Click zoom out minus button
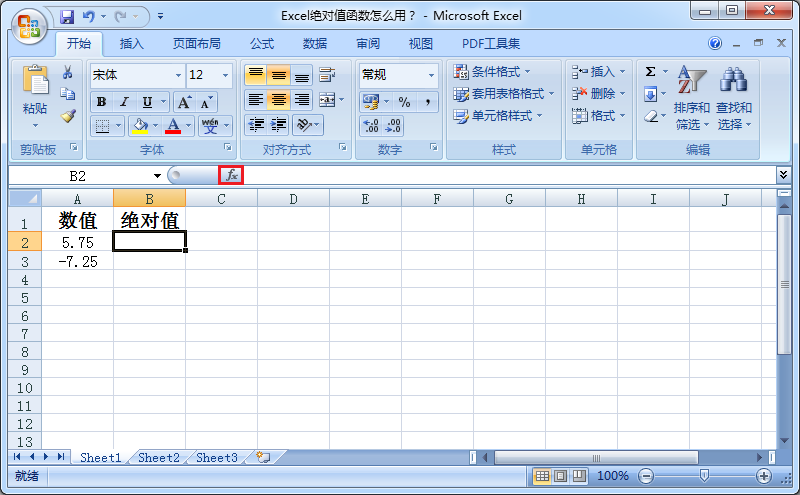 (x=646, y=476)
